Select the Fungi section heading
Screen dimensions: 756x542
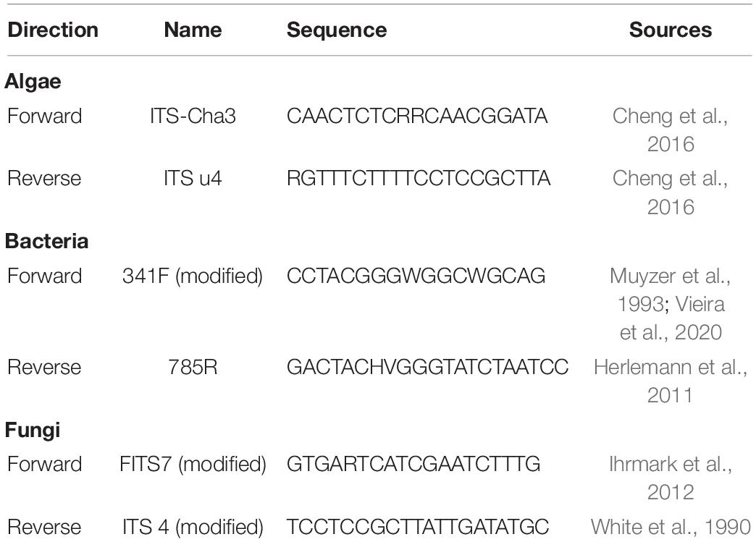tap(33, 430)
